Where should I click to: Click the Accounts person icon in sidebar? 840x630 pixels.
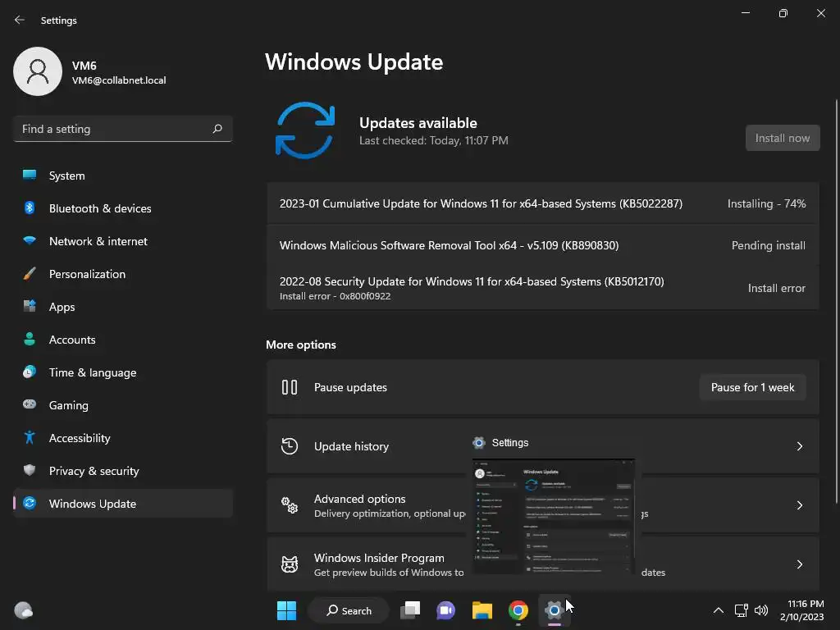point(30,339)
